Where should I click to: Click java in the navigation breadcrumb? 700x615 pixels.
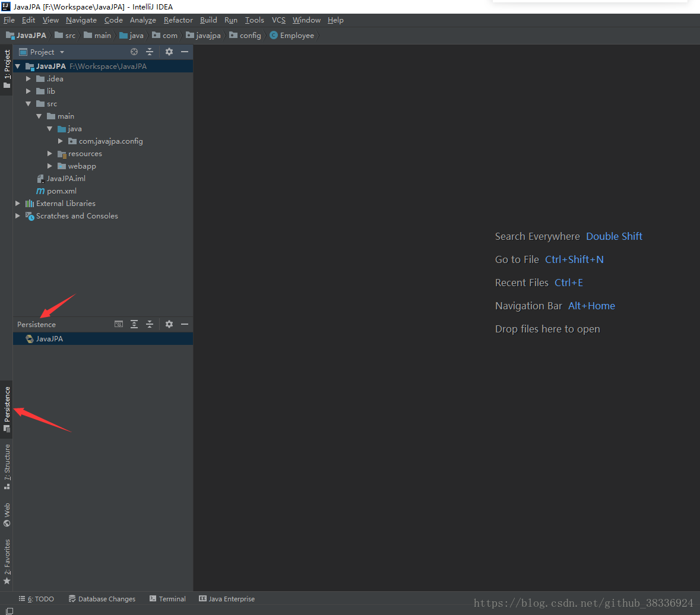point(131,36)
